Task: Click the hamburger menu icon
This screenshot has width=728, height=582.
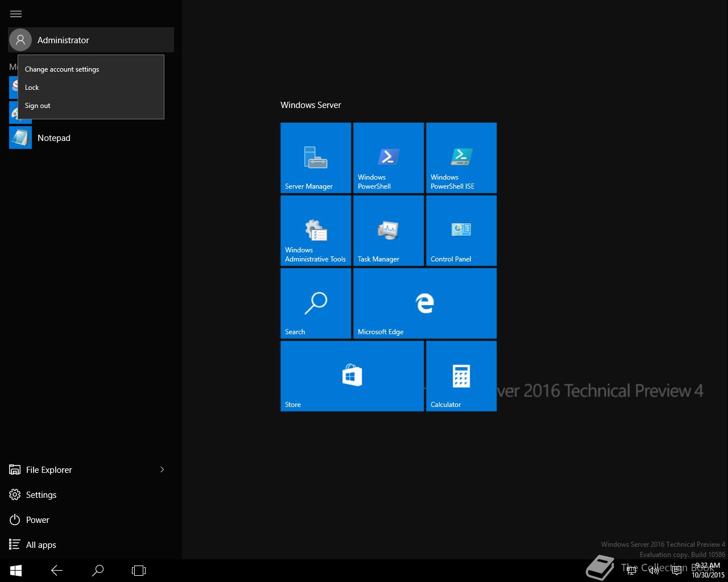Action: [x=16, y=14]
